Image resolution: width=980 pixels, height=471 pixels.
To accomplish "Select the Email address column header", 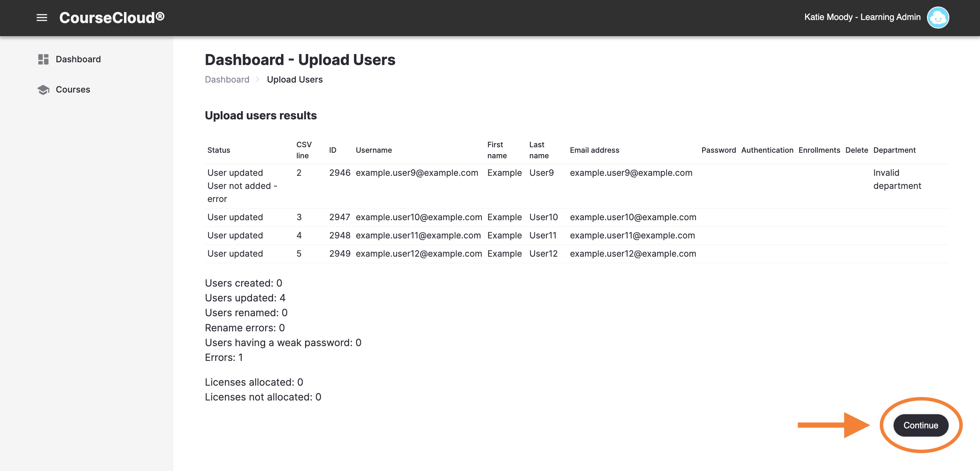I will 594,150.
